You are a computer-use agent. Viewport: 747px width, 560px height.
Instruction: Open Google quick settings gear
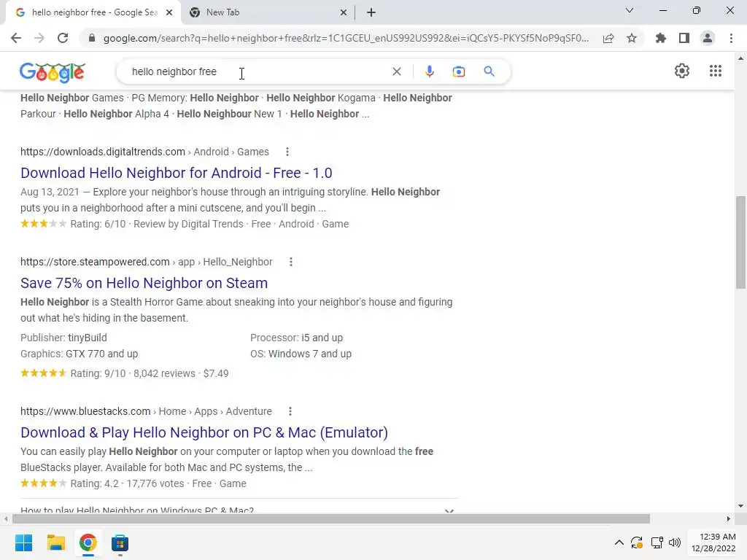point(682,71)
